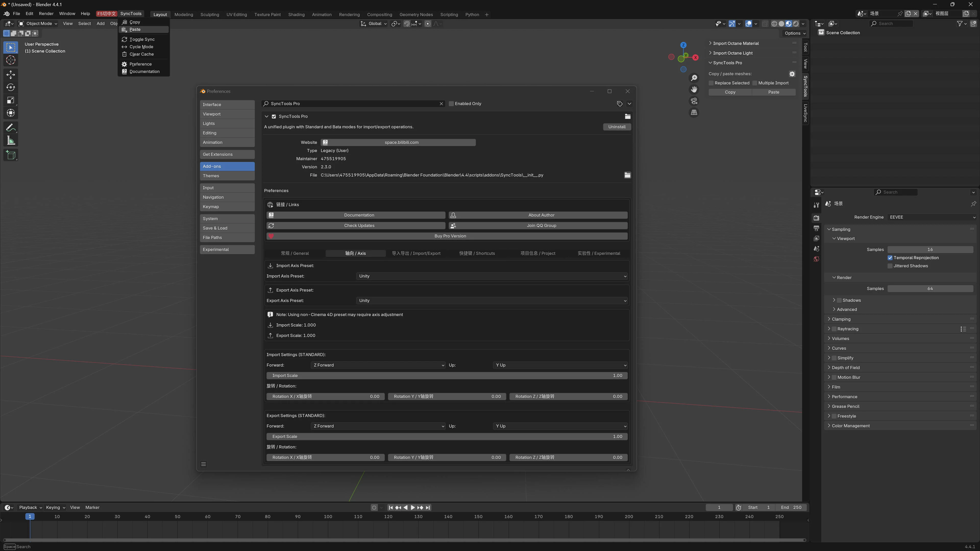Select the Annotate pencil tool
This screenshot has height=551, width=980.
11,128
